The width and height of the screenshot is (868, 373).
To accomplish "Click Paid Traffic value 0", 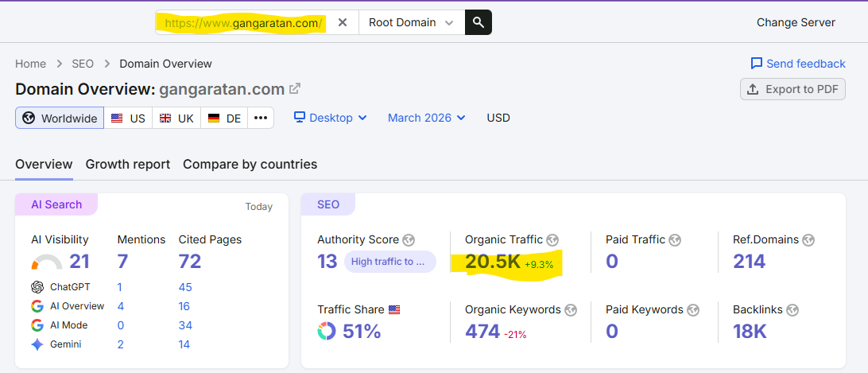I will (x=612, y=261).
